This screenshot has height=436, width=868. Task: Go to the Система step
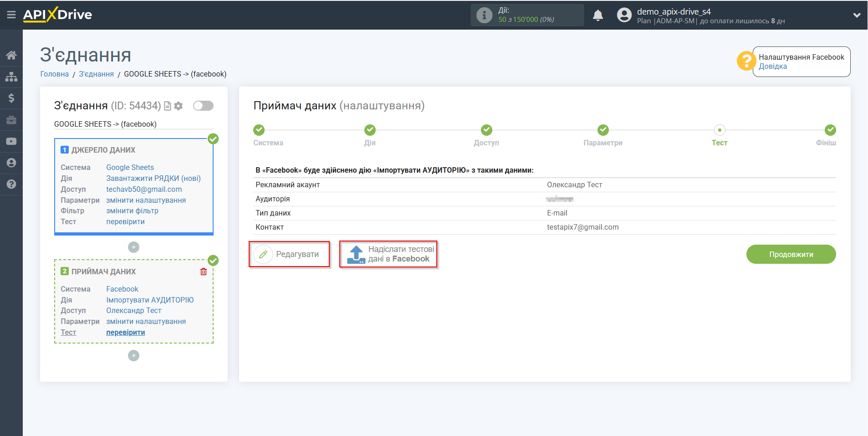[259, 130]
